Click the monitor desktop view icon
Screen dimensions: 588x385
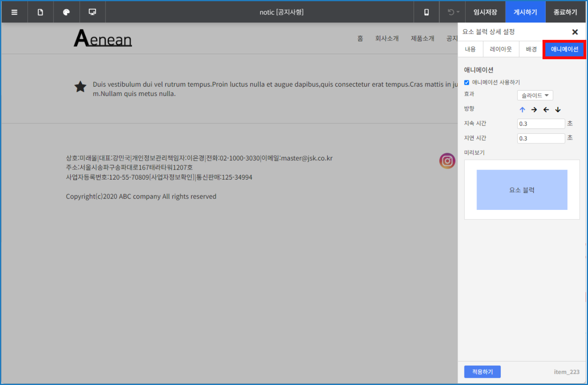pos(92,12)
